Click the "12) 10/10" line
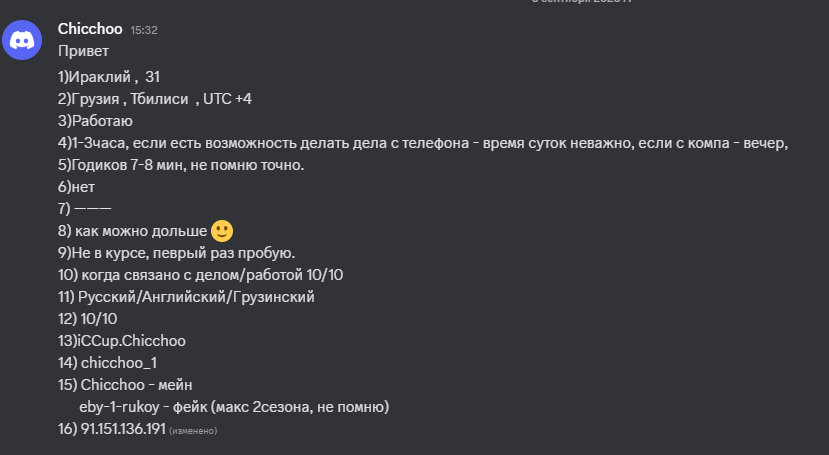The width and height of the screenshot is (829, 455). pos(88,319)
